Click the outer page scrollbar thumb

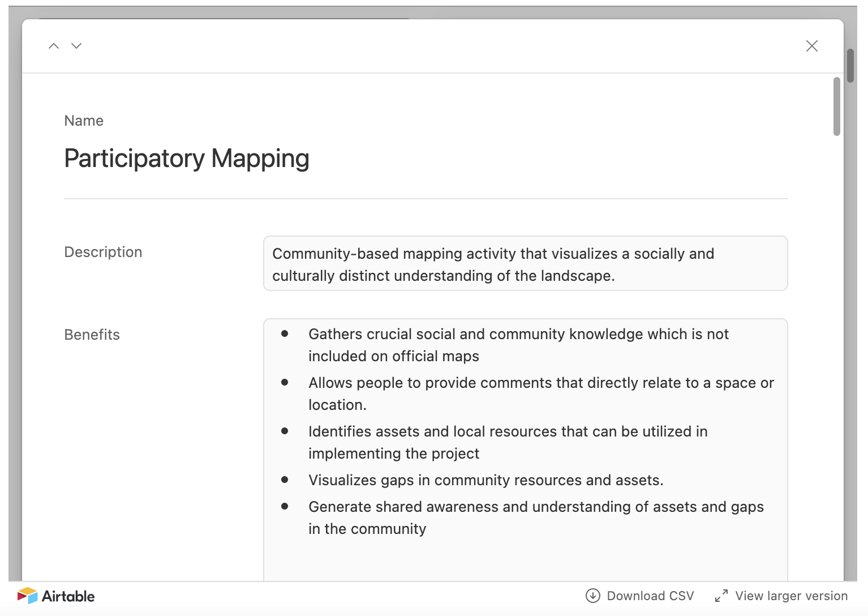point(850,66)
